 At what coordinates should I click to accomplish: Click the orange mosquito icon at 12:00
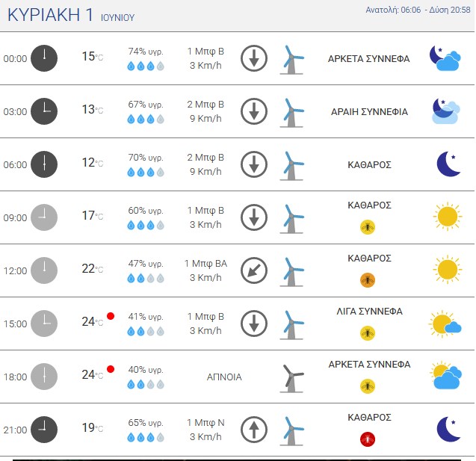(368, 280)
